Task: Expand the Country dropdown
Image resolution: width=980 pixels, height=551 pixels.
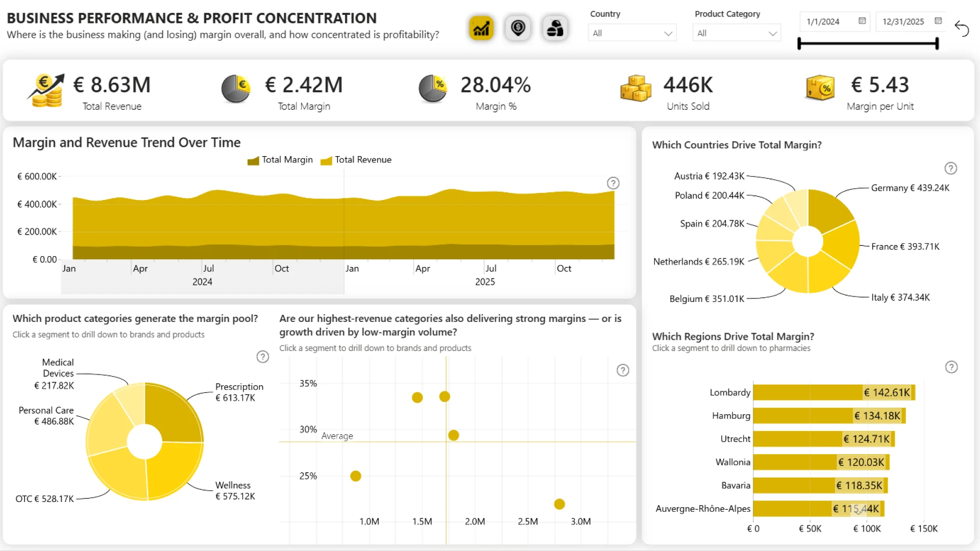Action: click(632, 33)
